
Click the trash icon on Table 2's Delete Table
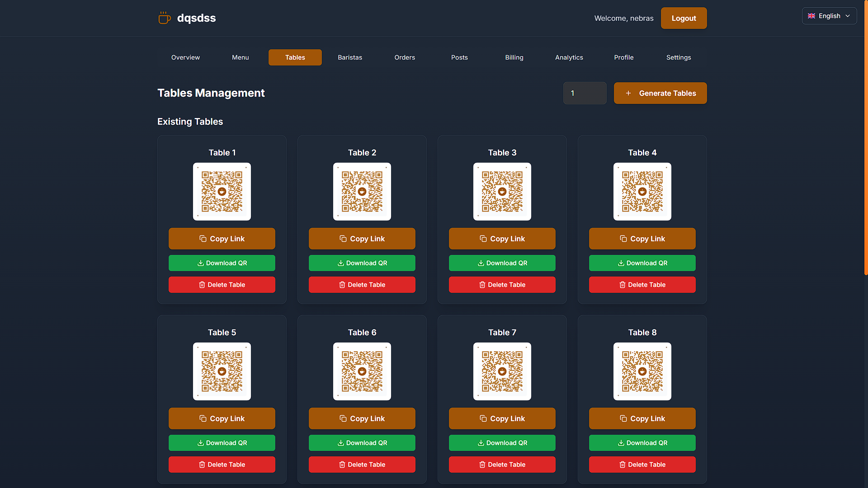pyautogui.click(x=342, y=285)
